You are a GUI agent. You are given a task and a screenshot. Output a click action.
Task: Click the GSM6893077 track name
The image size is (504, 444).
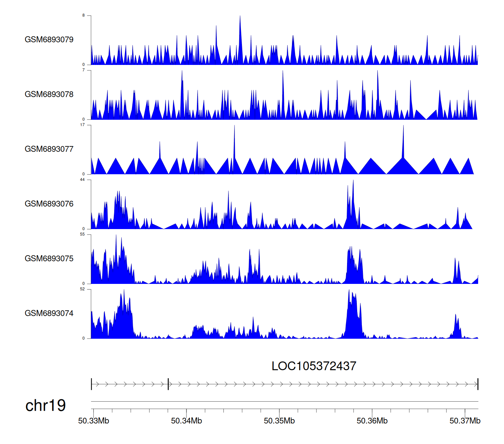49,149
